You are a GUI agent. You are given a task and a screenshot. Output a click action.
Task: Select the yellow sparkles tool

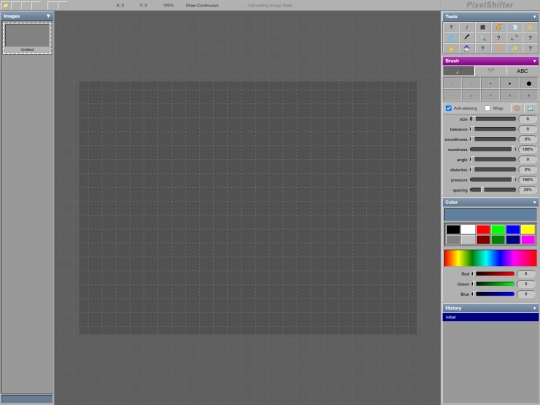tap(514, 48)
